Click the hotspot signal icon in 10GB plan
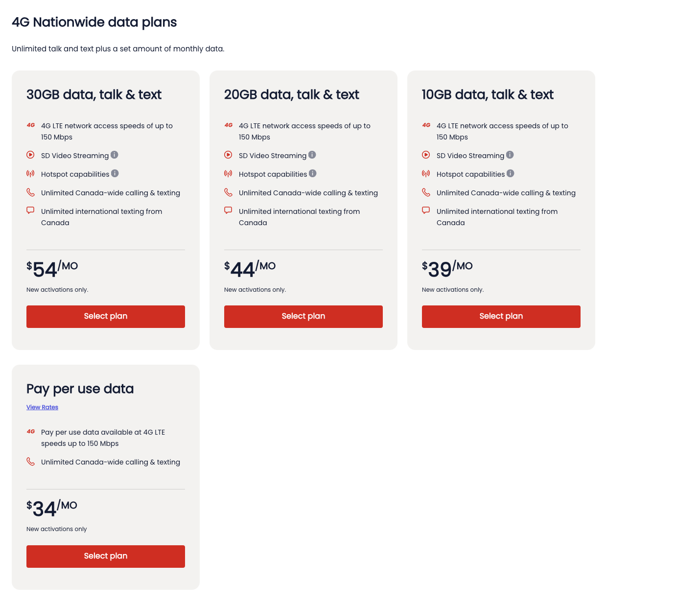700x604 pixels. pyautogui.click(x=426, y=174)
